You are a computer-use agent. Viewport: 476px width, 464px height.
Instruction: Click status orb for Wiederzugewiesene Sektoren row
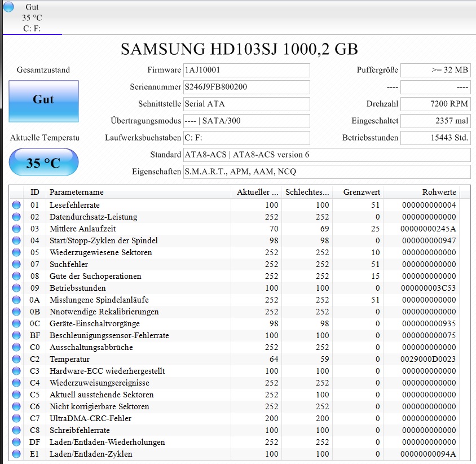point(16,252)
